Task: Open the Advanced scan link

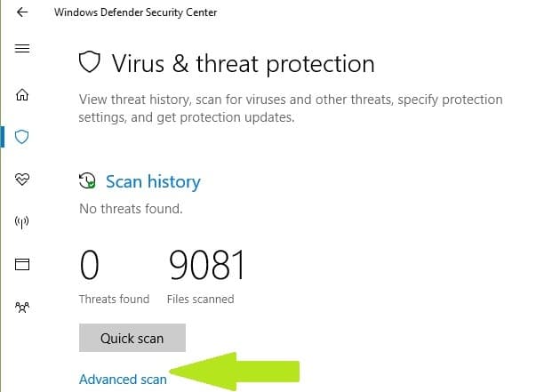Action: 123,380
